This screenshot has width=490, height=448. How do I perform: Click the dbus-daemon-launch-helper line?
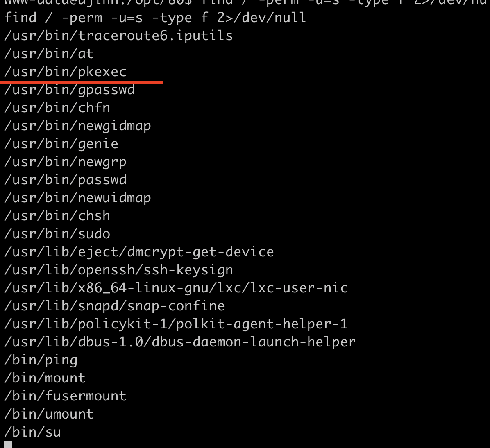(x=180, y=342)
